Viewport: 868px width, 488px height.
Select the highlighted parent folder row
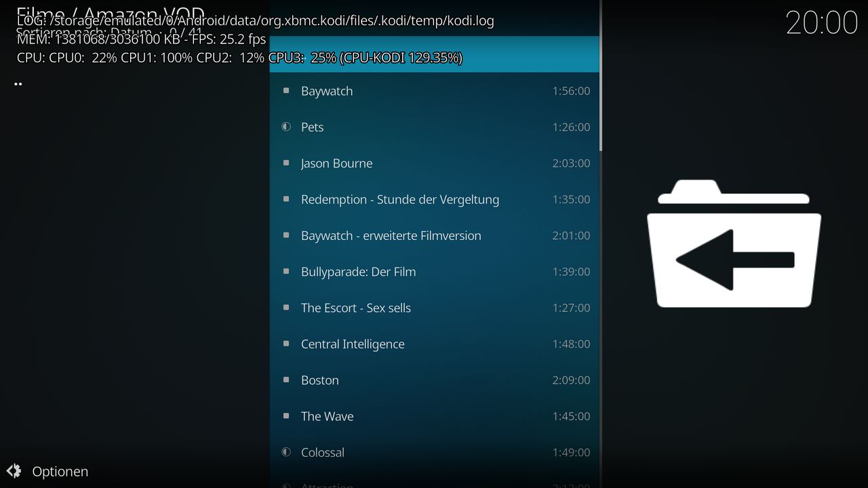tap(434, 54)
